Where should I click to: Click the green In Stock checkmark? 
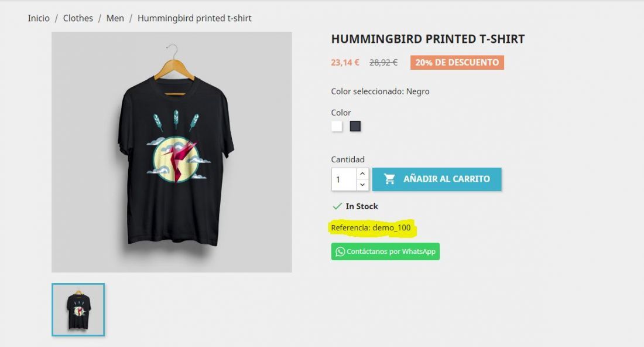[337, 206]
